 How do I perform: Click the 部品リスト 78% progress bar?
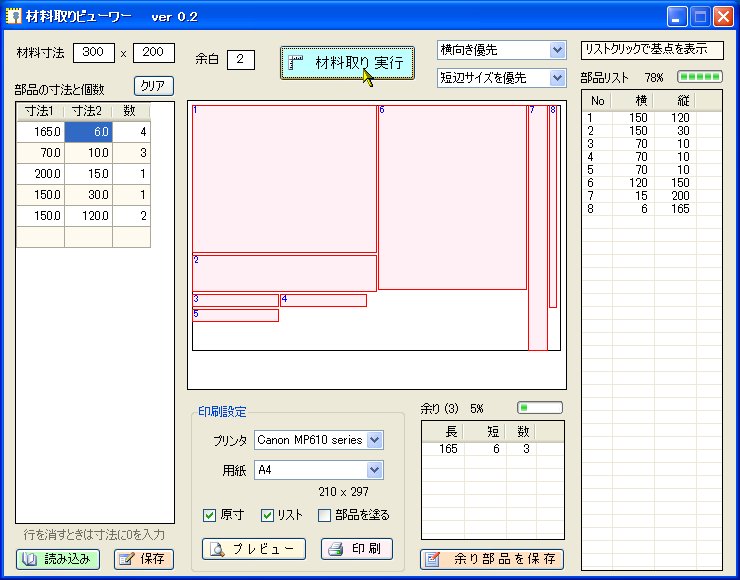(700, 77)
